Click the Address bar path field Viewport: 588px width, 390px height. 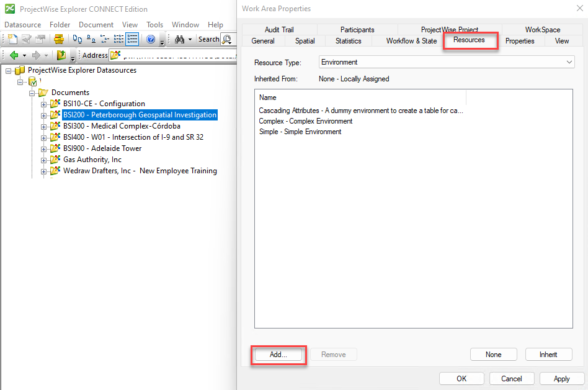[x=173, y=55]
